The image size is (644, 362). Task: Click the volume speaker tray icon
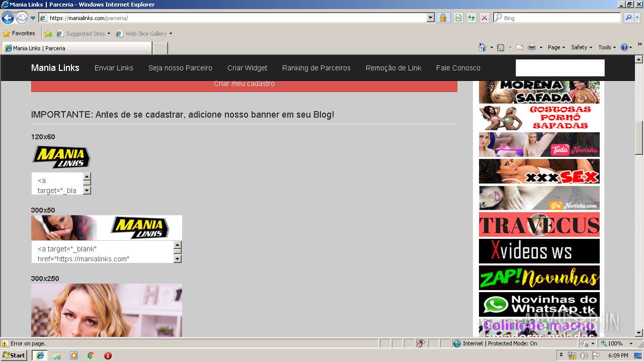tap(584, 355)
